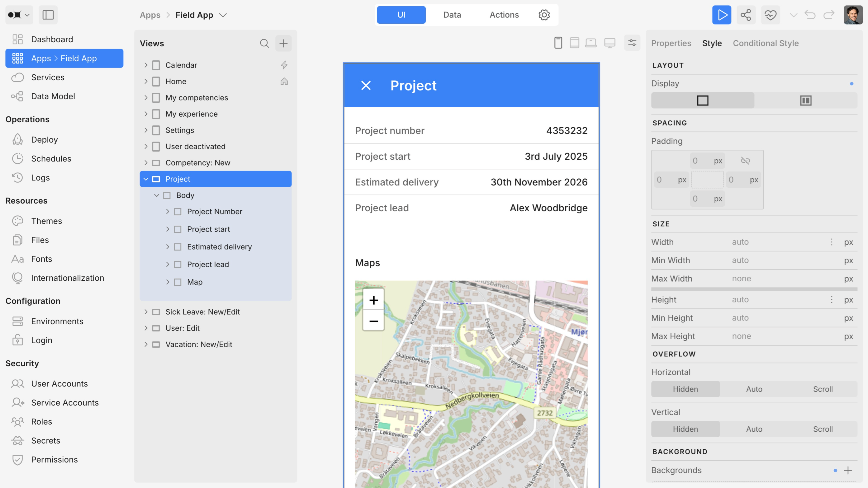Open app settings gear icon
The width and height of the screenshot is (868, 488).
(544, 15)
